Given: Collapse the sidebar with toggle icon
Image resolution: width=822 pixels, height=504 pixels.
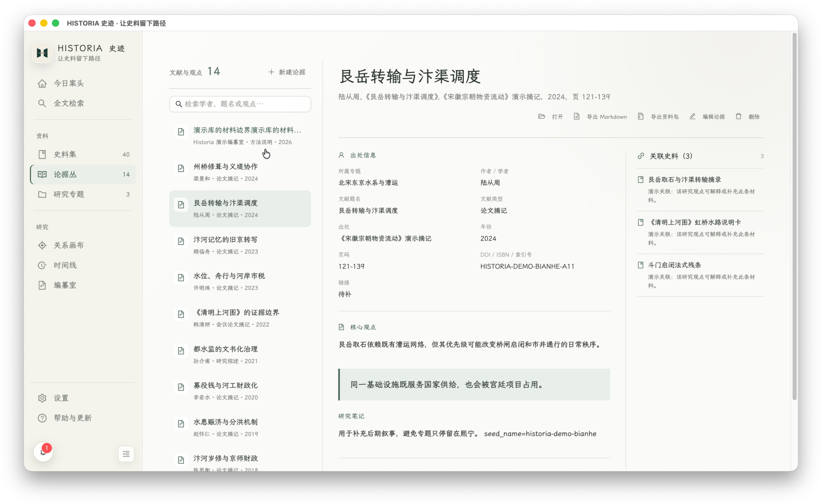Looking at the screenshot, I should (x=126, y=454).
